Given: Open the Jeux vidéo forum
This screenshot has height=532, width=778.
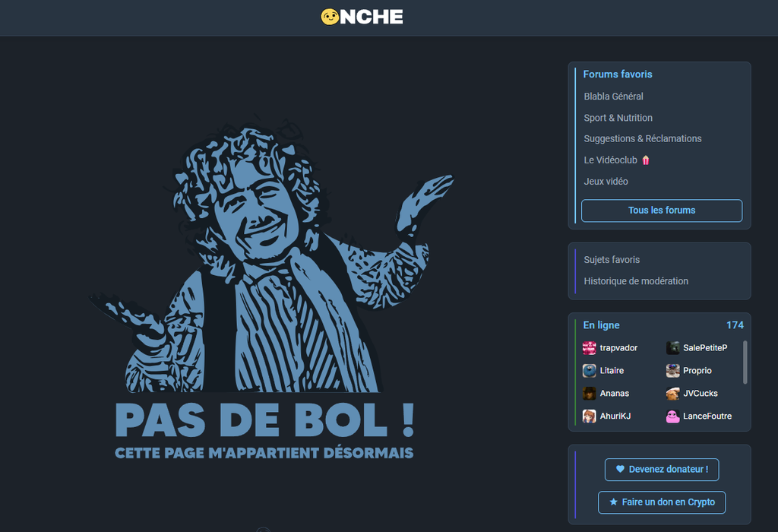Looking at the screenshot, I should pyautogui.click(x=606, y=181).
